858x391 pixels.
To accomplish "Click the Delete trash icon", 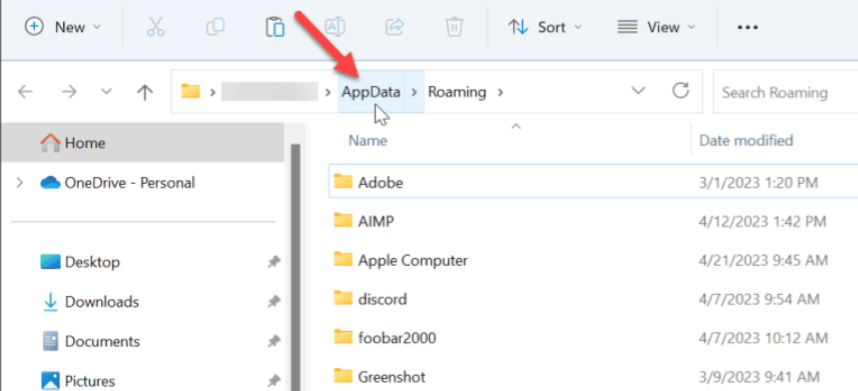I will tap(454, 27).
